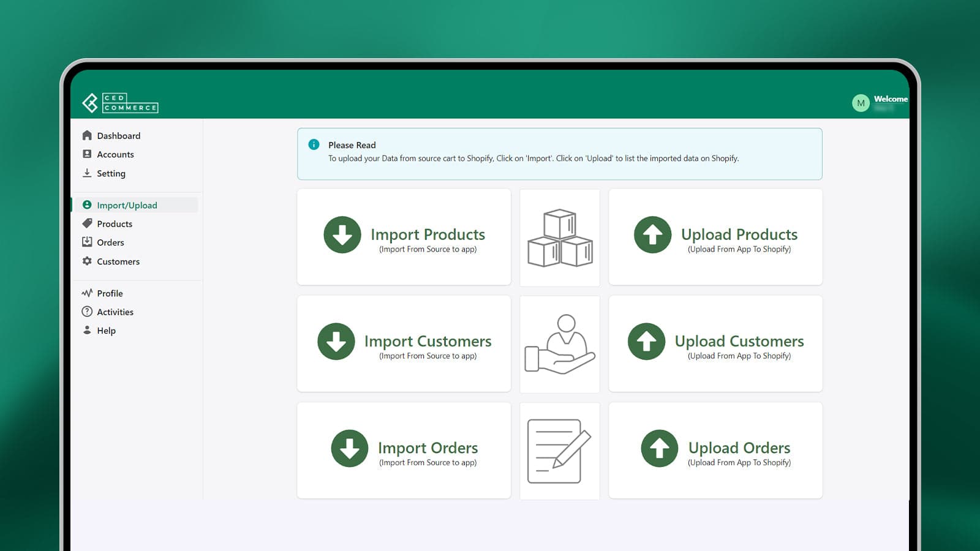
Task: Click the CedCommerce logo
Action: coord(121,103)
